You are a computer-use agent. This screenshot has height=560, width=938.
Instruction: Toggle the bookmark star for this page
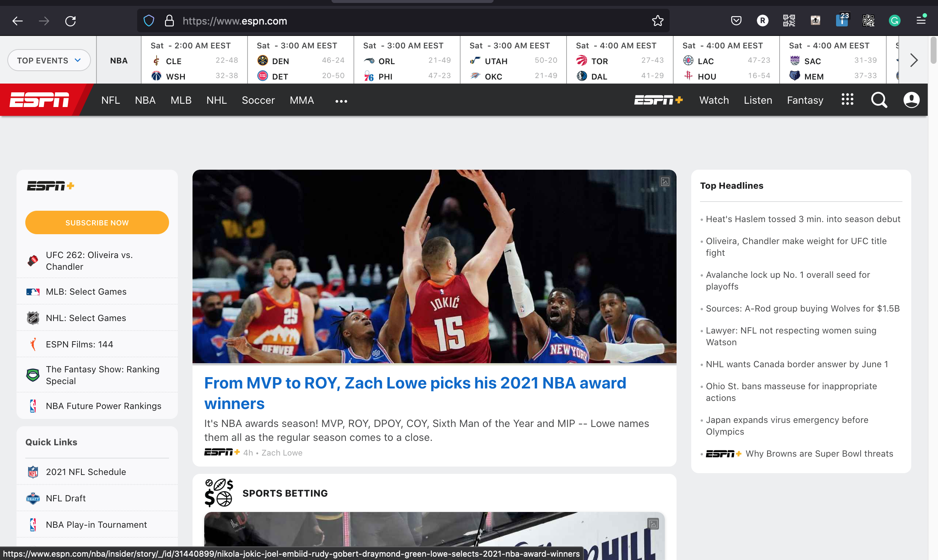point(657,21)
